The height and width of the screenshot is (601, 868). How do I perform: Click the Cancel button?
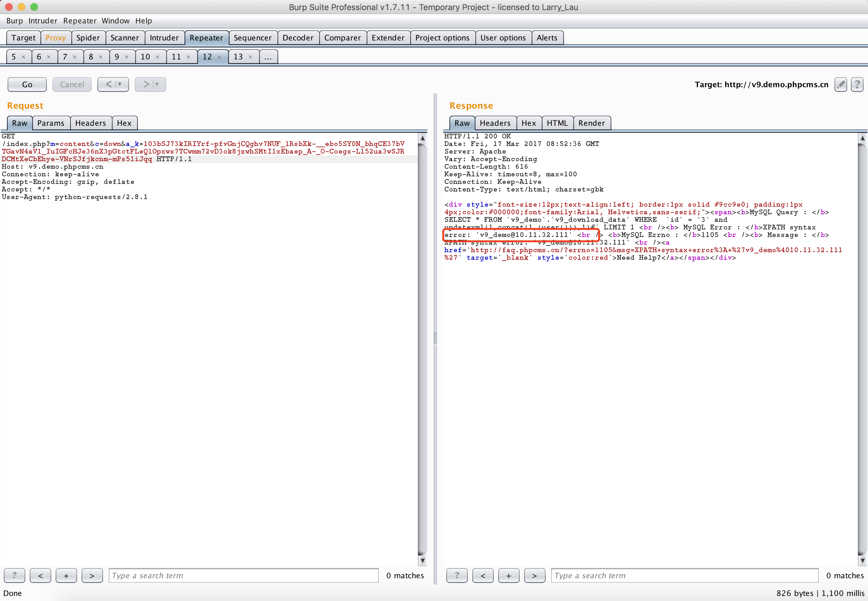(72, 84)
